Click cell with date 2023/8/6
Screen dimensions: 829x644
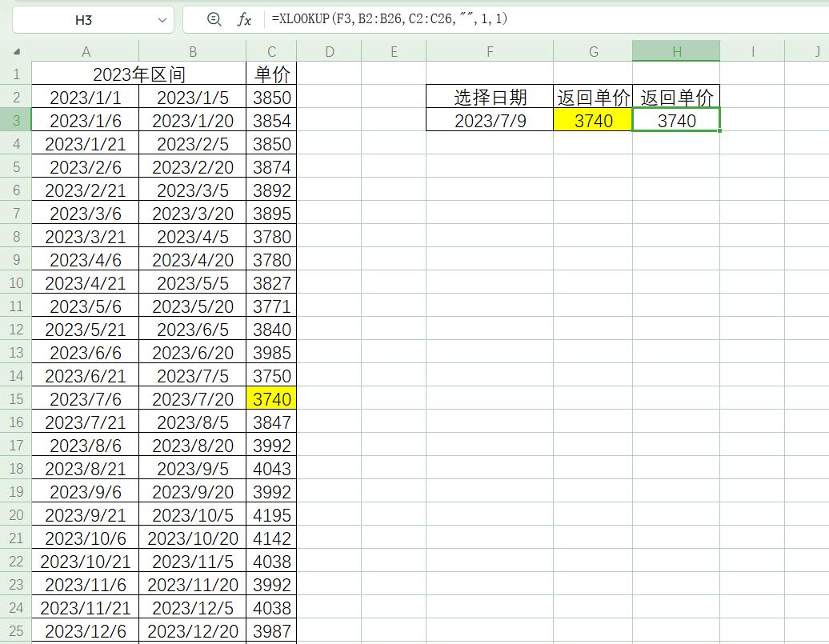pyautogui.click(x=86, y=445)
